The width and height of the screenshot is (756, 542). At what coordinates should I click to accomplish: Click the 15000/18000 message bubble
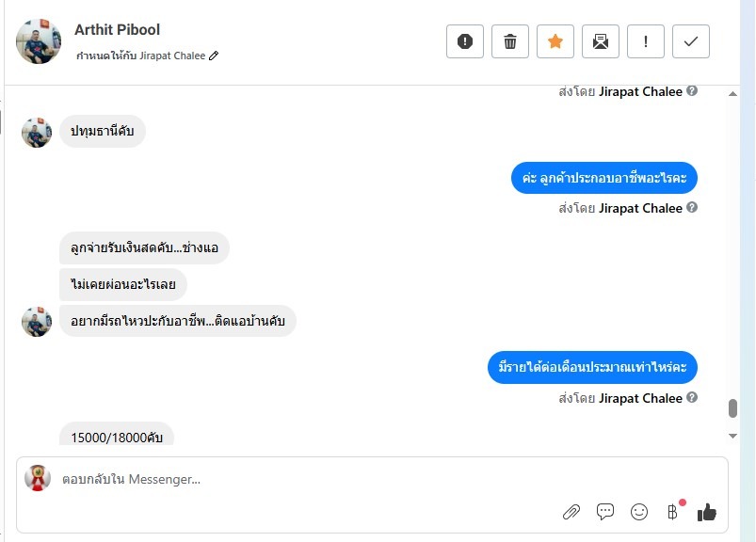pyautogui.click(x=117, y=436)
